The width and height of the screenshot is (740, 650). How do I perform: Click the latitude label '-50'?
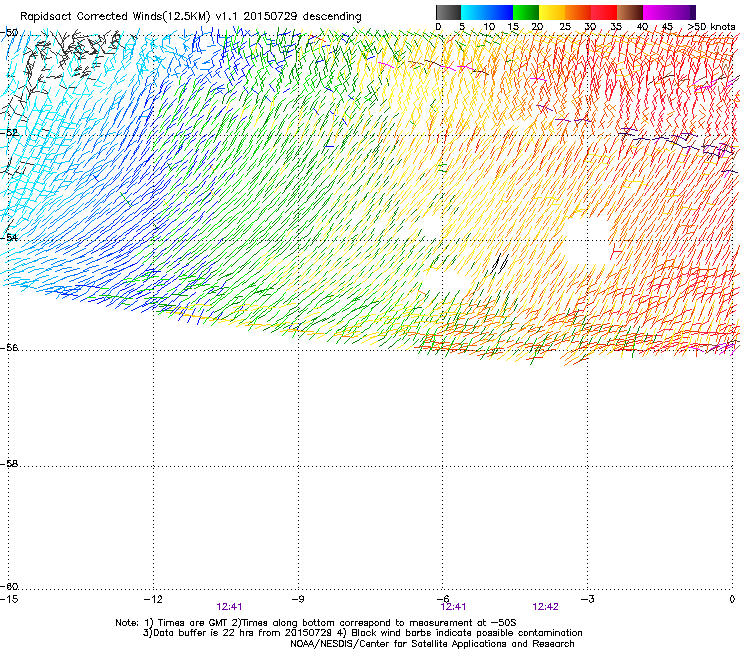(x=9, y=33)
